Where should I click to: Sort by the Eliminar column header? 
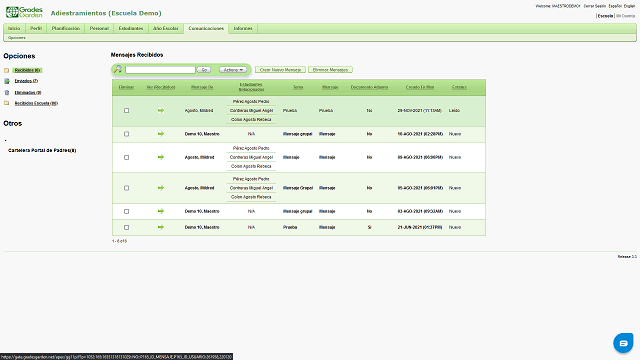(126, 87)
